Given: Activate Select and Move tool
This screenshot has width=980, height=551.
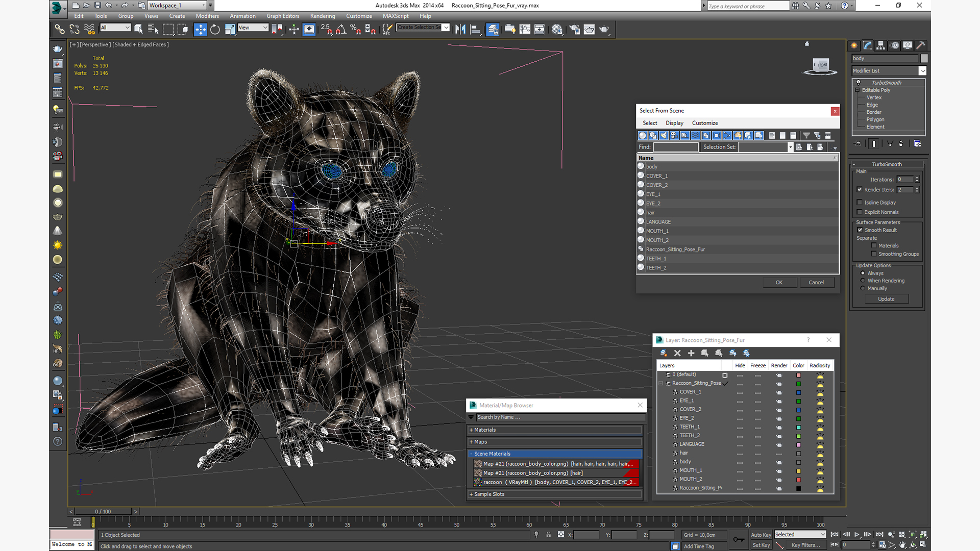Looking at the screenshot, I should [x=201, y=29].
